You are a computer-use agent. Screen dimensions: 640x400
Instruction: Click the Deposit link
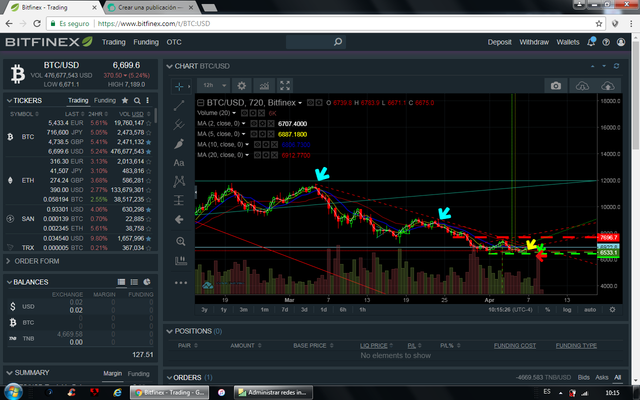click(499, 42)
